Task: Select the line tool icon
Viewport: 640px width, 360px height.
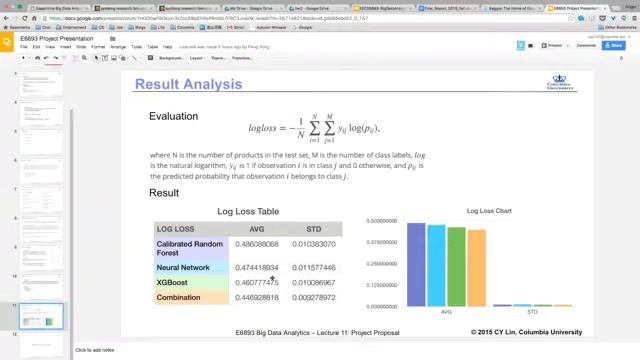Action: click(x=134, y=58)
